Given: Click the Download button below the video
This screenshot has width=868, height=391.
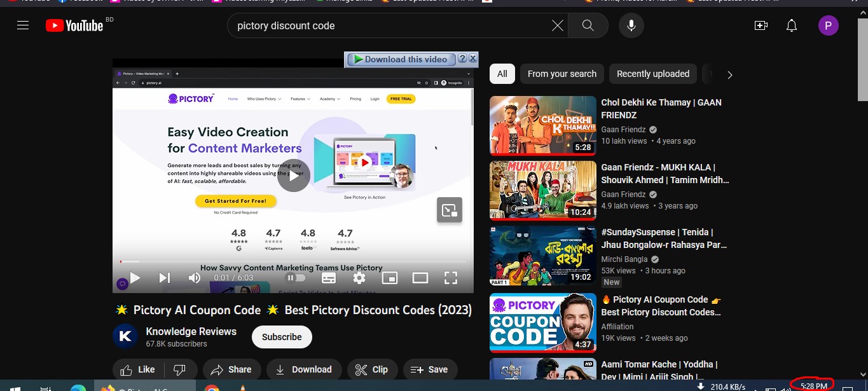Looking at the screenshot, I should tap(304, 369).
